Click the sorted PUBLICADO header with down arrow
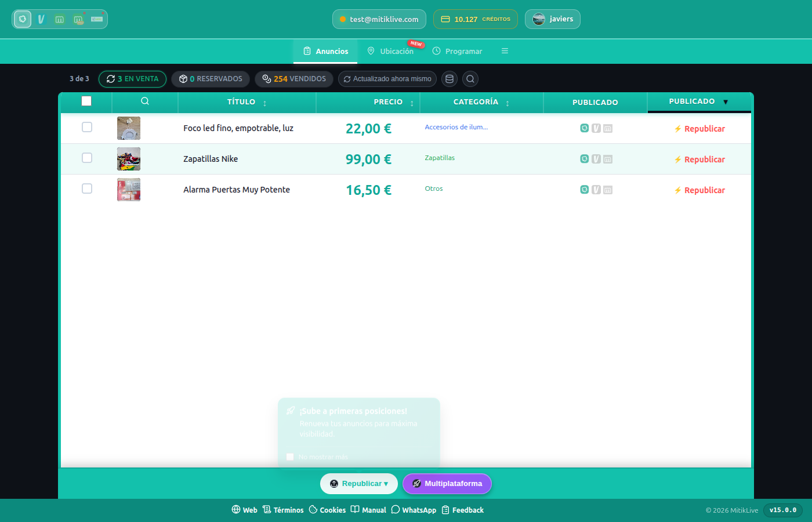This screenshot has width=812, height=522. click(x=699, y=101)
